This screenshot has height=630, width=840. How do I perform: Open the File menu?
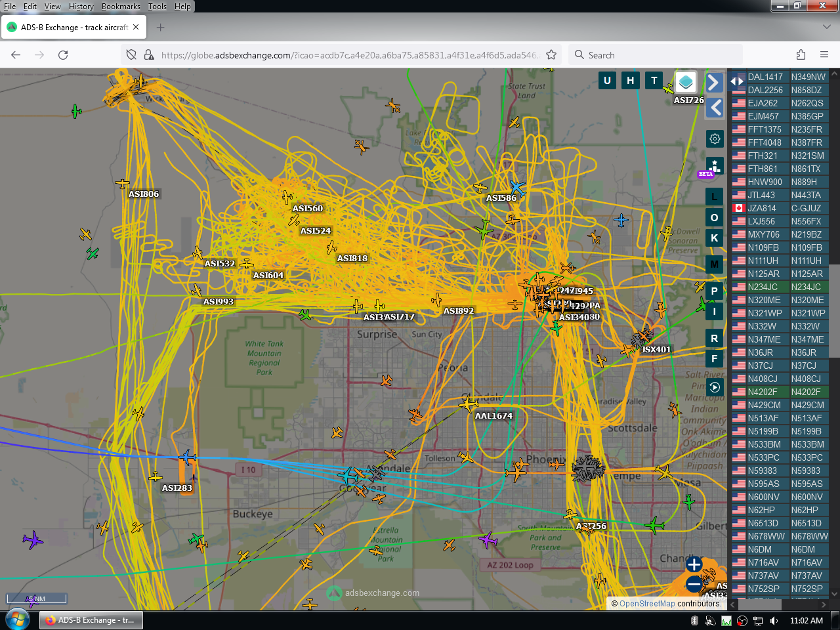coord(10,7)
